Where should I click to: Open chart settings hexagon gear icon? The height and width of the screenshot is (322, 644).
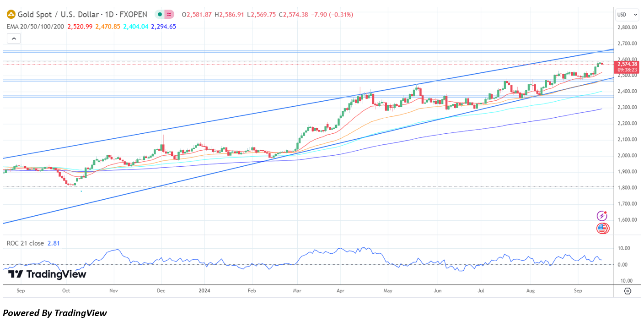coord(628,291)
